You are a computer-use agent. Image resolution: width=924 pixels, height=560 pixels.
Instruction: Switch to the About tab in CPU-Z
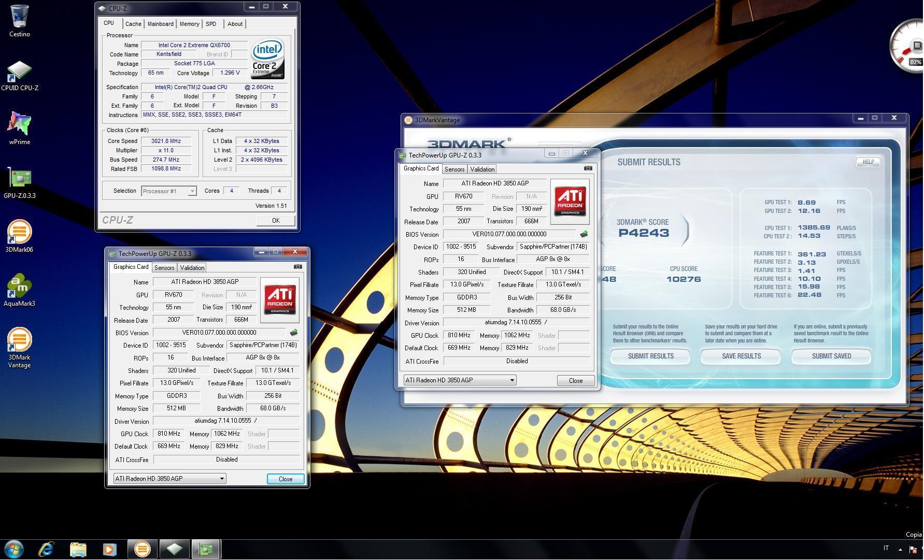coord(235,24)
